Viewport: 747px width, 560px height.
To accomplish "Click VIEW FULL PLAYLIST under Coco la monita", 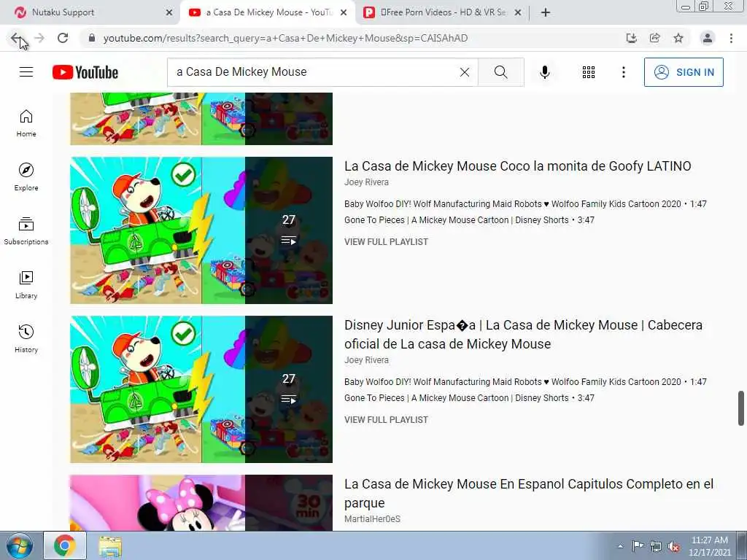I will click(386, 242).
